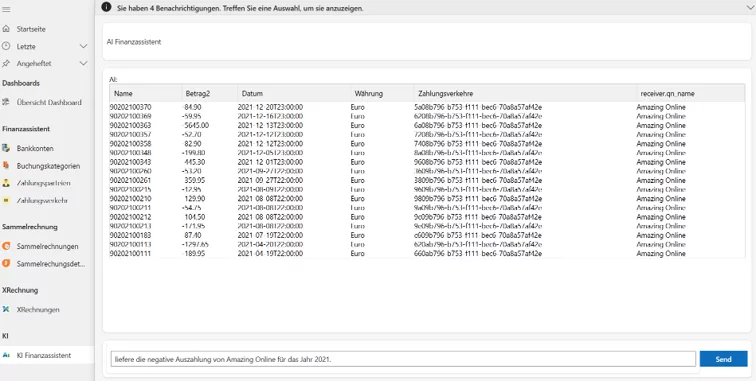The image size is (756, 381).
Task: Select name cell 90202100111
Action: pos(130,254)
